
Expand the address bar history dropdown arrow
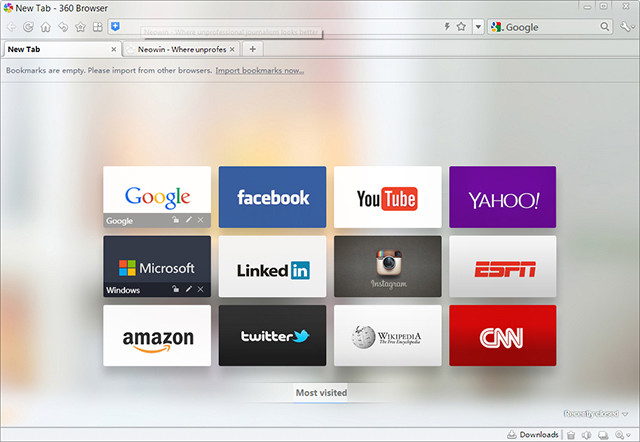click(478, 27)
